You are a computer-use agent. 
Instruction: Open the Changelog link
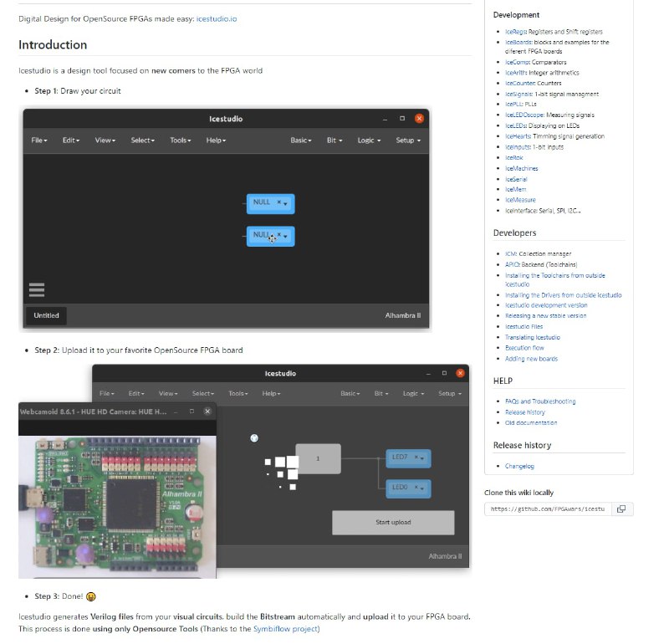[519, 466]
